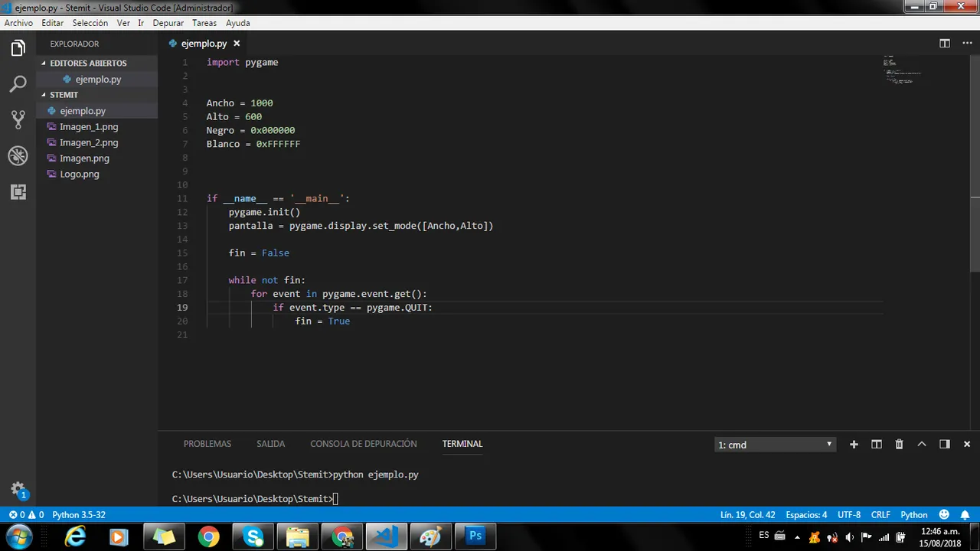980x551 pixels.
Task: Click the Python 3.5-32 interpreter selector
Action: pos(79,515)
